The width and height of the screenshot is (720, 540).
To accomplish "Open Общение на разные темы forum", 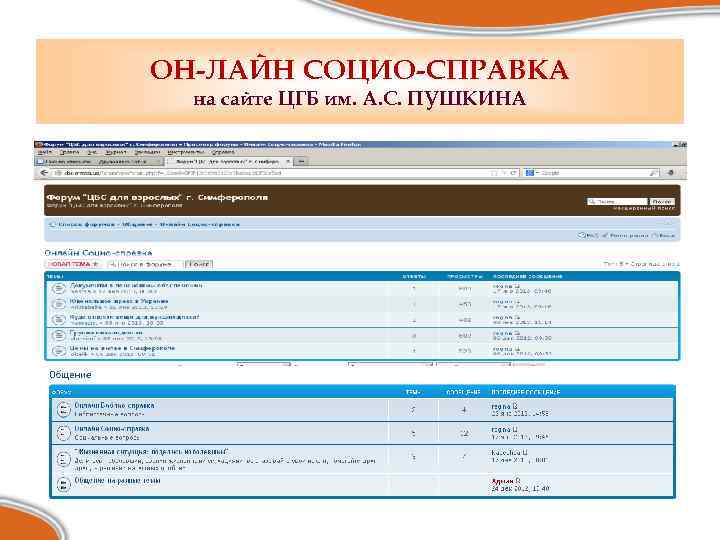I will tap(118, 480).
